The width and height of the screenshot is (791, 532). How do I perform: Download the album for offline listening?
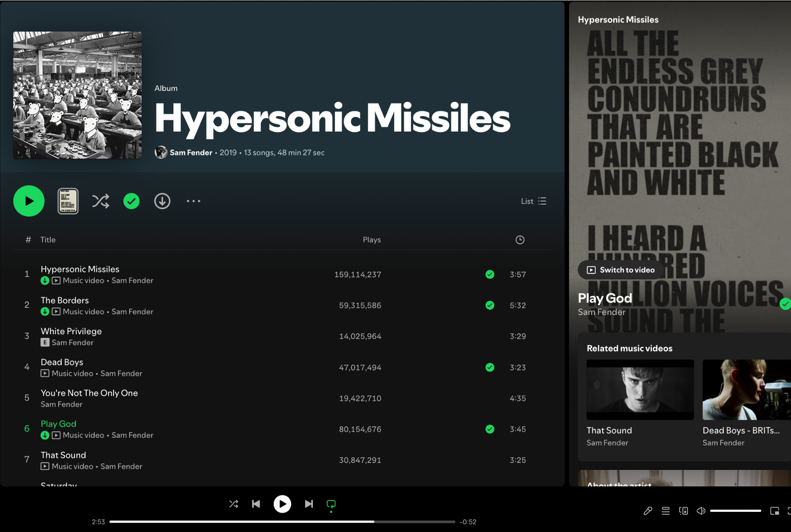162,201
